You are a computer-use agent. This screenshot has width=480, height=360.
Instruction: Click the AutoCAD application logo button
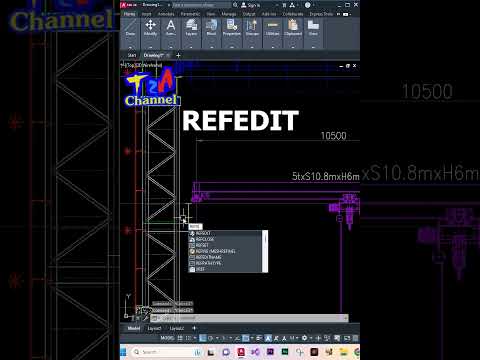click(124, 5)
